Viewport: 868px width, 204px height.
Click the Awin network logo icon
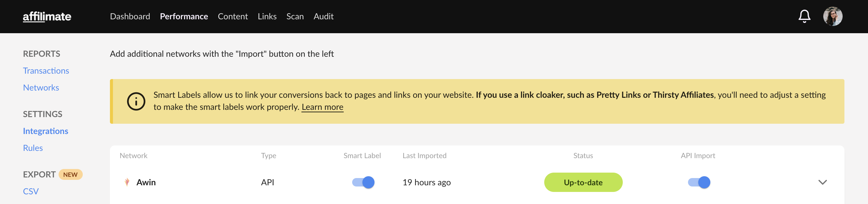click(127, 182)
